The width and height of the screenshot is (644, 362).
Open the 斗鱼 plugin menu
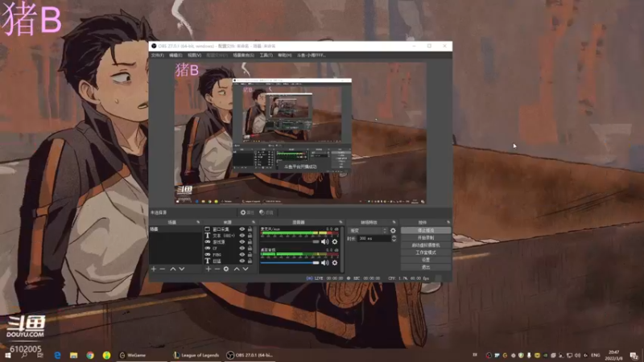coord(312,55)
